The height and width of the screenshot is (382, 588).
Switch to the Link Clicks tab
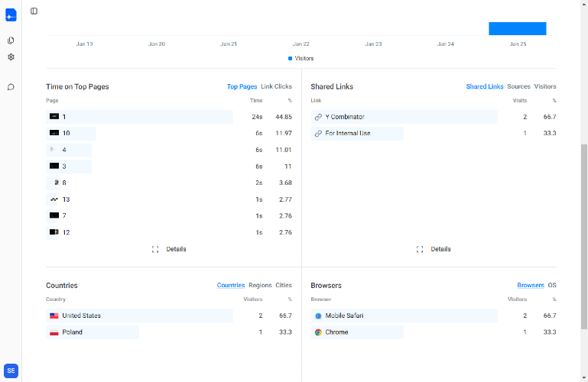click(276, 86)
